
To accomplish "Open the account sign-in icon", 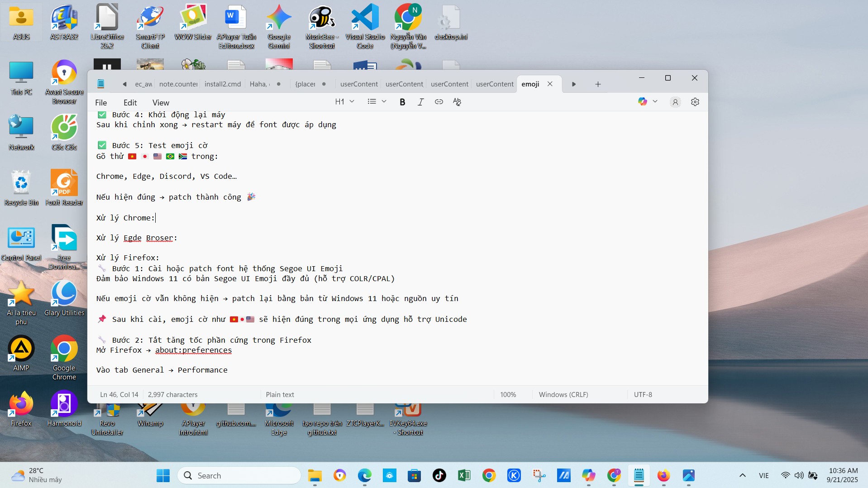I will click(675, 102).
